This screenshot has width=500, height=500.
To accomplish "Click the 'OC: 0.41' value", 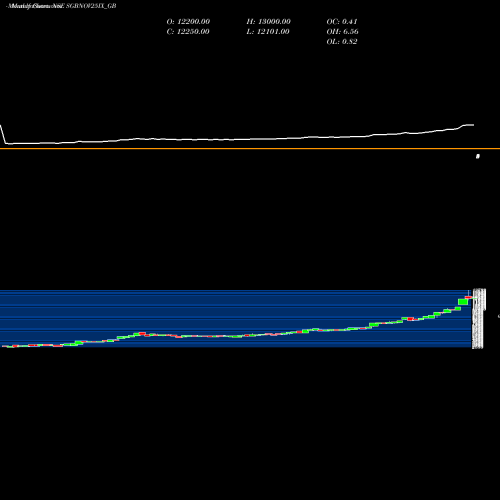I will click(x=342, y=22).
